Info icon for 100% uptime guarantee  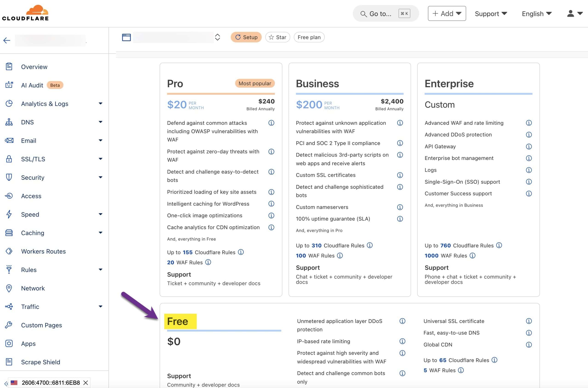coord(400,219)
